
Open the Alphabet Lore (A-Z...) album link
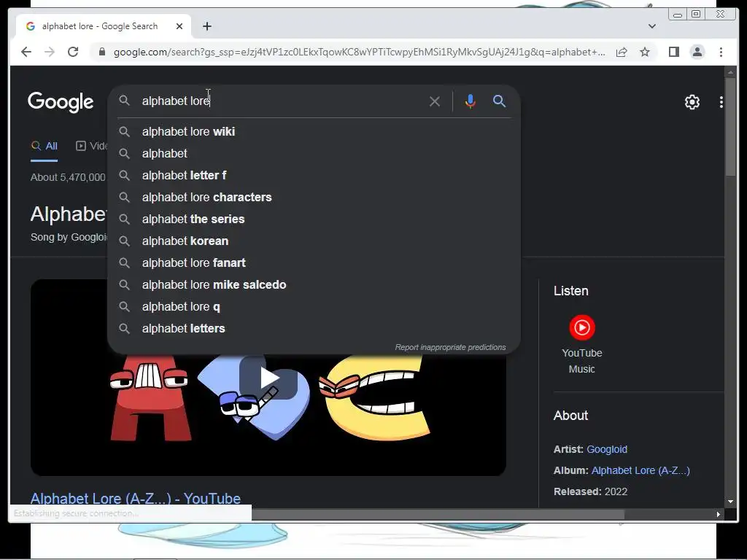tap(640, 470)
